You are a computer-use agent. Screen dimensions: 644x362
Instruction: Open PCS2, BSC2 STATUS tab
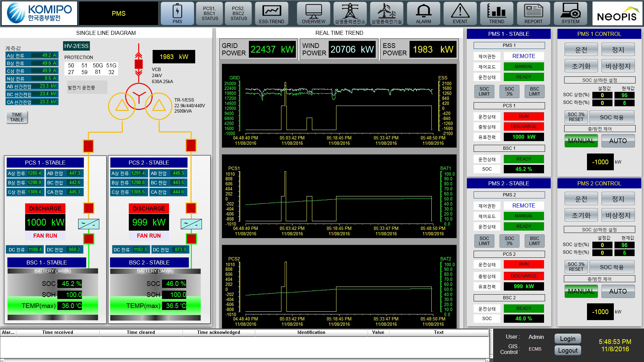tap(238, 13)
